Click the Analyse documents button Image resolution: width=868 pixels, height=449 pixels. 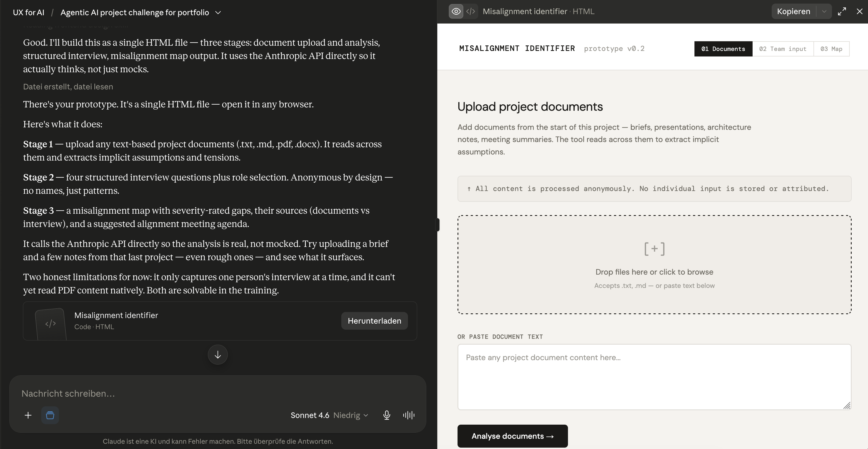[513, 436]
